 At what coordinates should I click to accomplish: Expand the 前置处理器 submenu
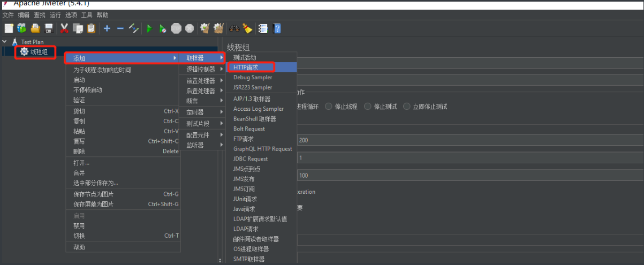click(x=203, y=81)
